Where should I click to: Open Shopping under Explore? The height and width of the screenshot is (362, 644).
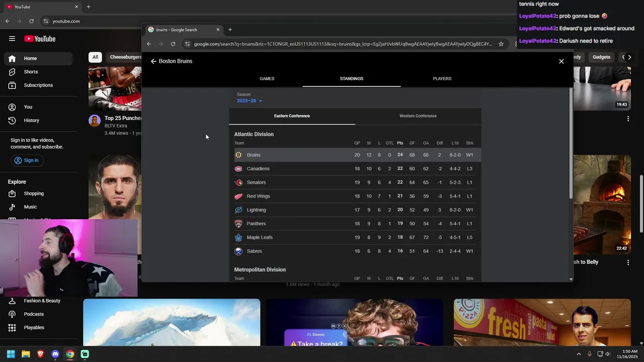coord(38,194)
